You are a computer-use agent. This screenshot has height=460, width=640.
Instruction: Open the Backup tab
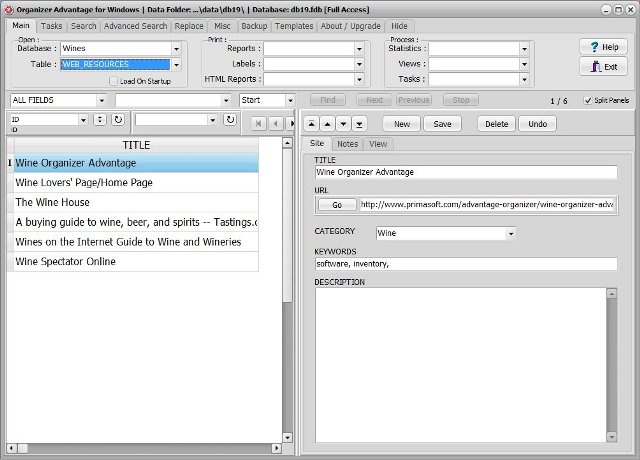click(x=254, y=26)
